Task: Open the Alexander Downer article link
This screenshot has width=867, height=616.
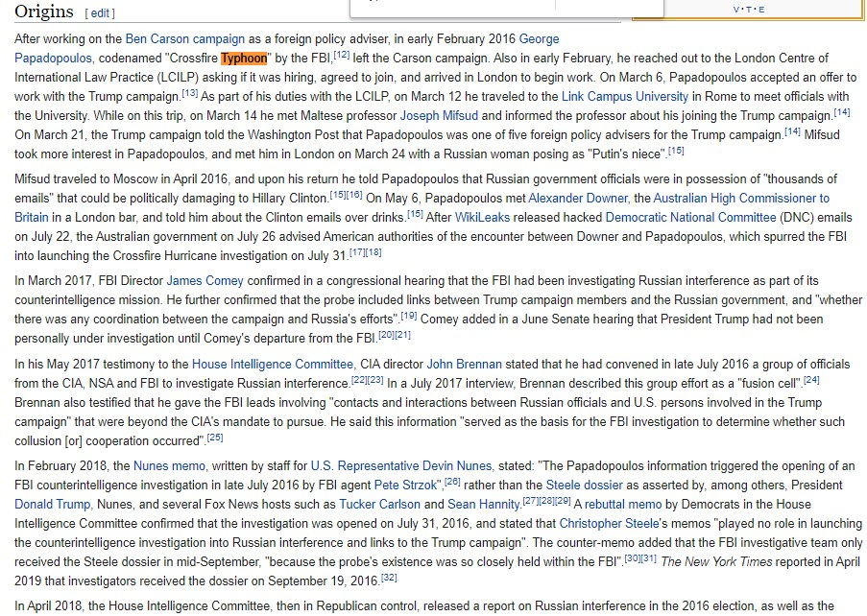Action: [x=578, y=199]
